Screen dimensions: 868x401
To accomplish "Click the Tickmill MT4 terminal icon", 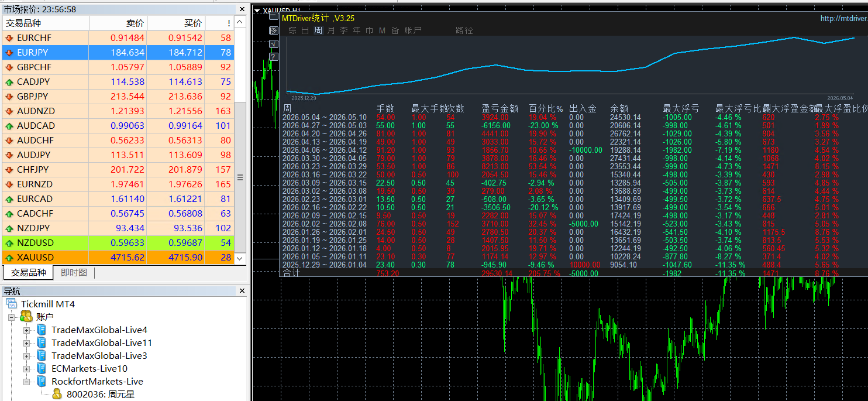I will 12,304.
